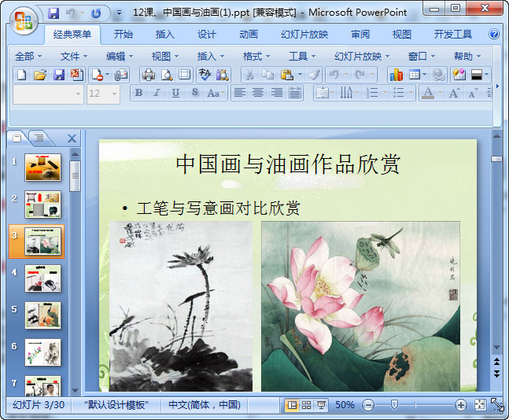The image size is (509, 420).
Task: Expand the numbering list dropdown
Action: point(385,93)
